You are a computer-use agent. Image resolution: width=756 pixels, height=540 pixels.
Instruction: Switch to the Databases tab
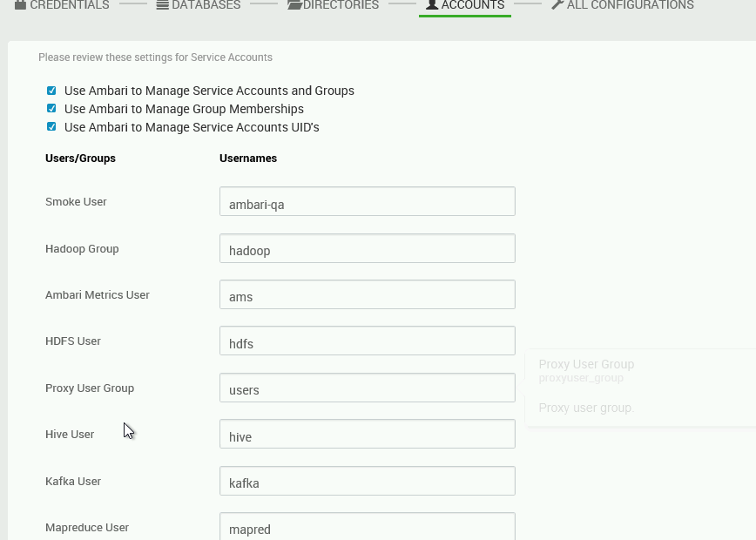tap(199, 5)
